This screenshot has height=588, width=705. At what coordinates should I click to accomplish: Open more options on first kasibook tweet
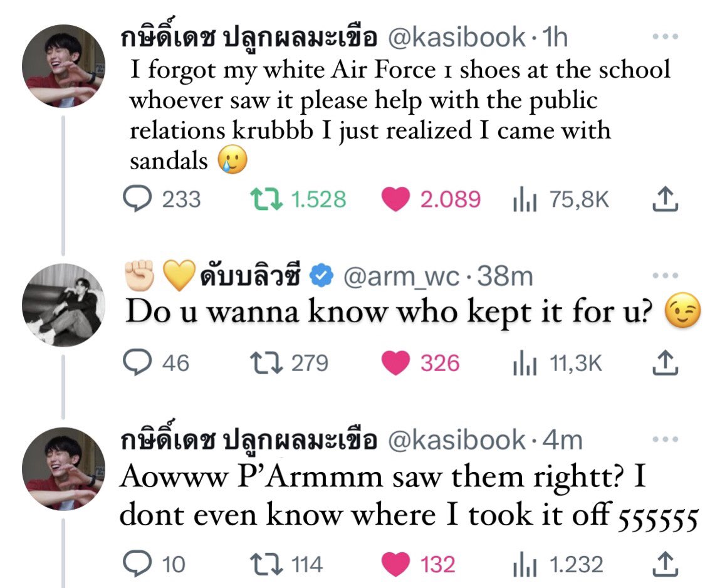tap(665, 36)
